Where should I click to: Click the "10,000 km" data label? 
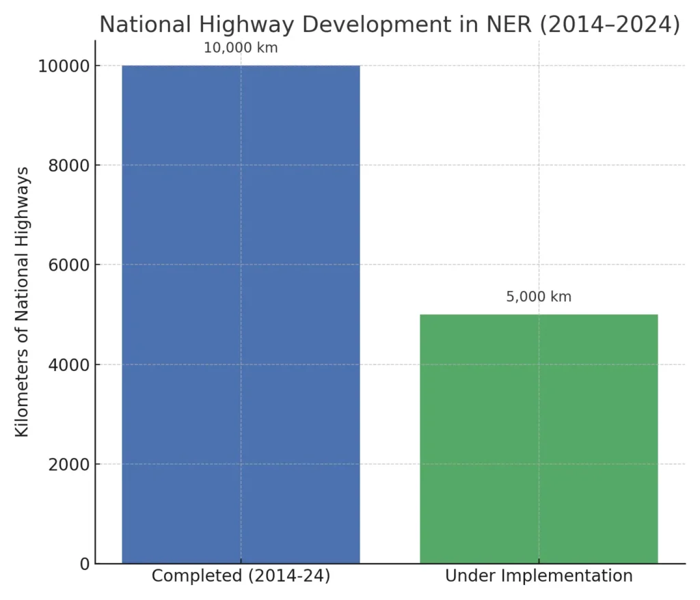tap(241, 49)
